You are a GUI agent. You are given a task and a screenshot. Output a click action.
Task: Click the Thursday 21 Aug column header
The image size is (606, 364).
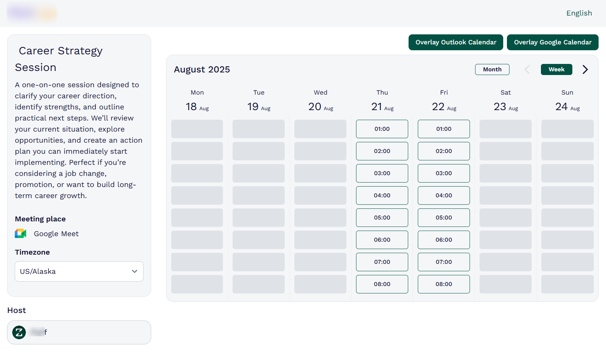pos(382,100)
